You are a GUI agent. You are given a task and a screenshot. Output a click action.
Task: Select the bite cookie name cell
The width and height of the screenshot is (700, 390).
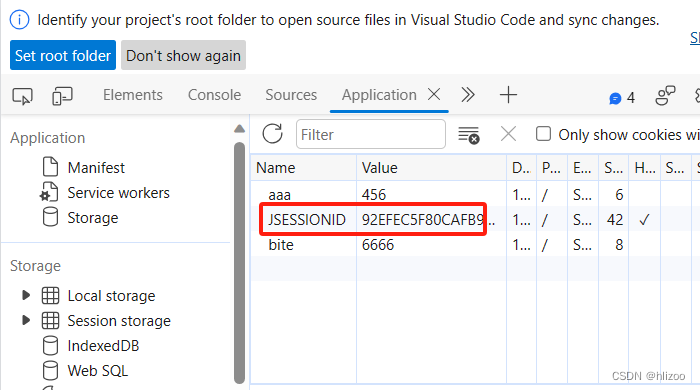(304, 245)
